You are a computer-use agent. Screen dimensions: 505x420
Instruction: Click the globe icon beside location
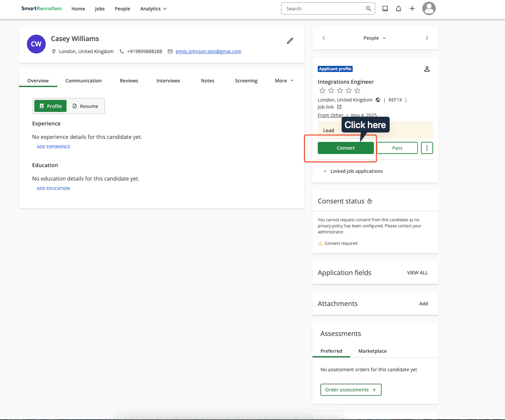click(x=378, y=100)
